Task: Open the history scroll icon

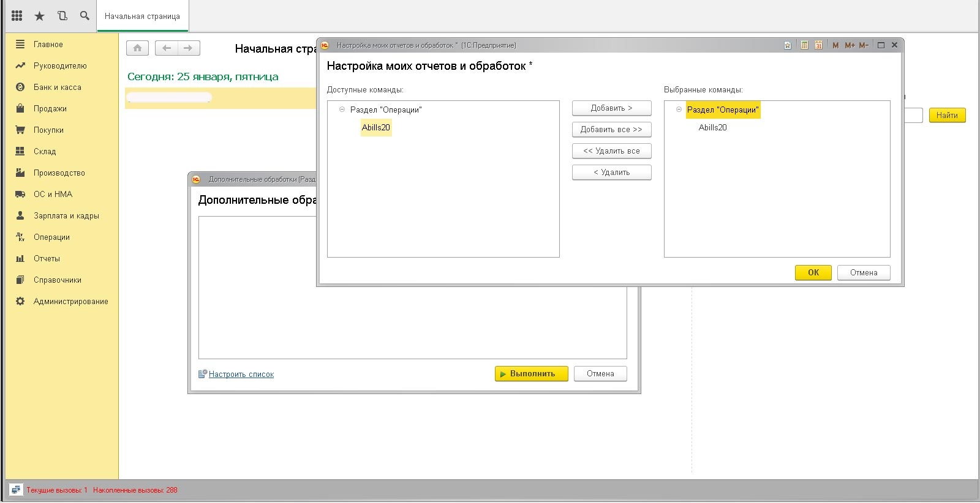Action: click(x=62, y=16)
